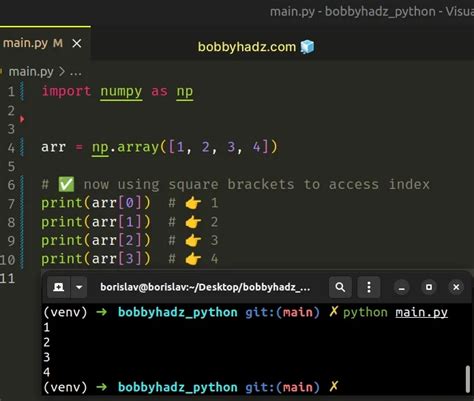The height and width of the screenshot is (401, 474).
Task: Minimize the terminal window
Action: point(402,287)
